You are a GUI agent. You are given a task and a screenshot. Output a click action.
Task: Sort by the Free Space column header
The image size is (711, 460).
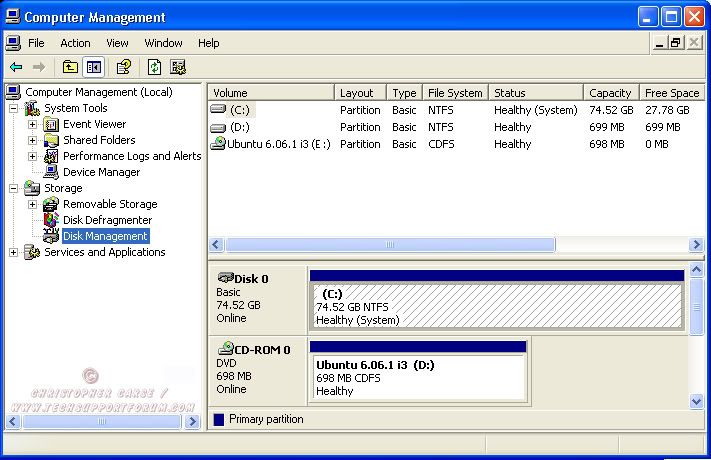[672, 93]
